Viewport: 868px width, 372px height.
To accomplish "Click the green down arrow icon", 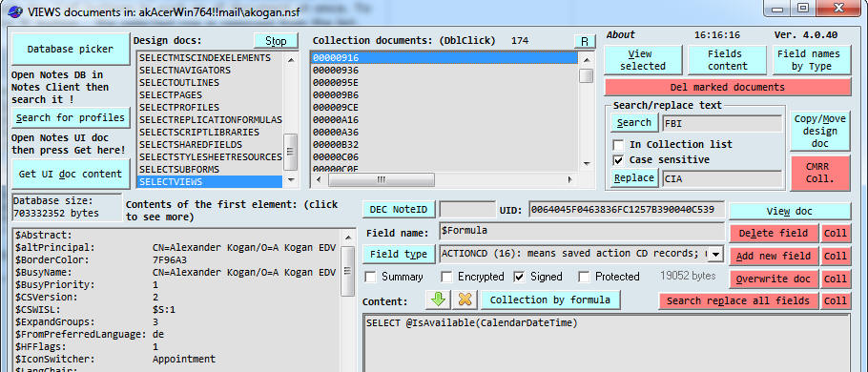I will tap(438, 300).
